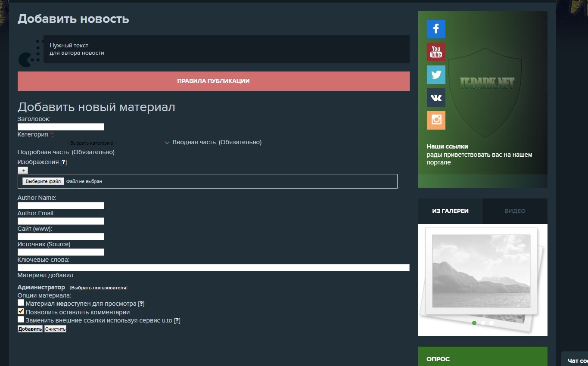
Task: Enable Заменить внешние ссылки checkbox
Action: pyautogui.click(x=21, y=320)
